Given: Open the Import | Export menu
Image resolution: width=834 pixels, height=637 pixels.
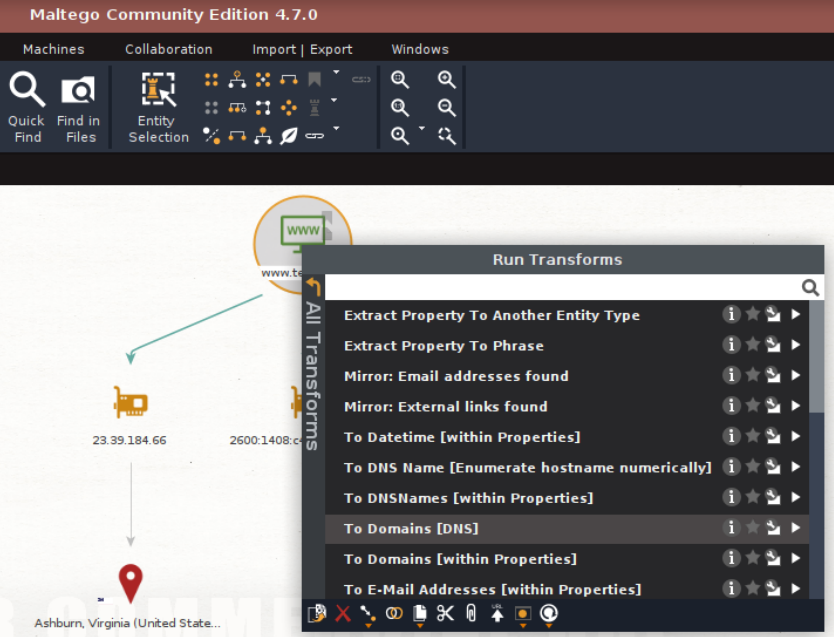Looking at the screenshot, I should click(x=302, y=49).
